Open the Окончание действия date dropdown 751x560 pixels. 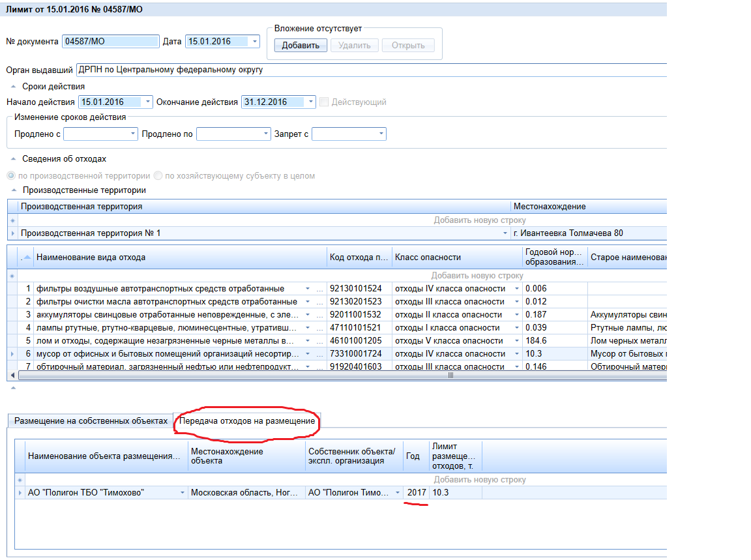pyautogui.click(x=311, y=102)
